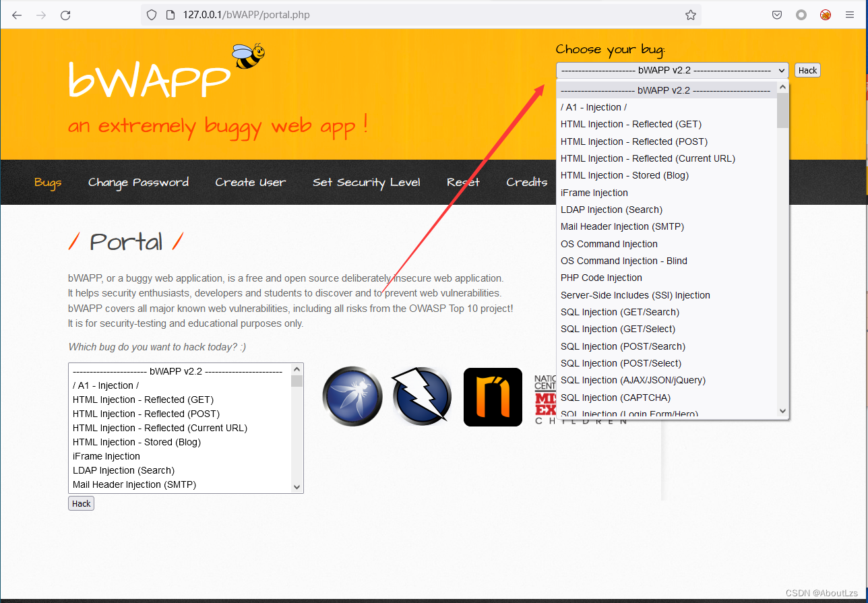Click dropdown list scrollbar down arrow
868x603 pixels.
782,411
